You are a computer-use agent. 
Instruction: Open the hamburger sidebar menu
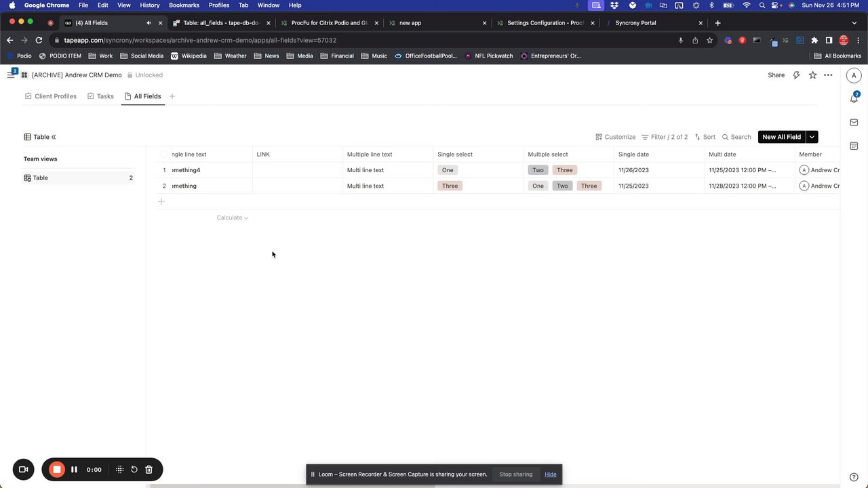coord(11,75)
